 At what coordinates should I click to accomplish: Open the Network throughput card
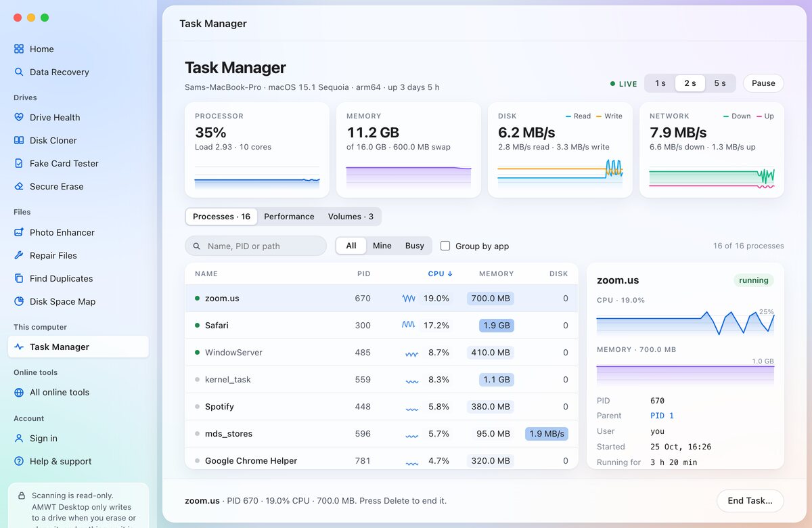712,150
